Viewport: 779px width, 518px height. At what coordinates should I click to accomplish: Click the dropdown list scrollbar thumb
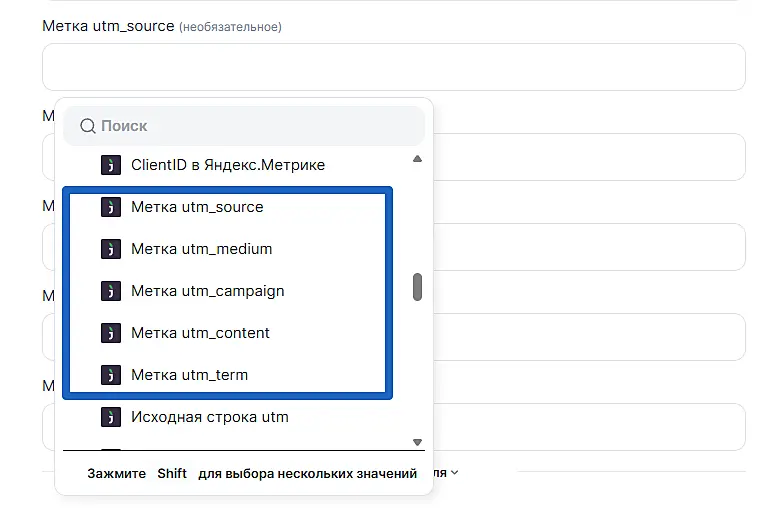[417, 287]
